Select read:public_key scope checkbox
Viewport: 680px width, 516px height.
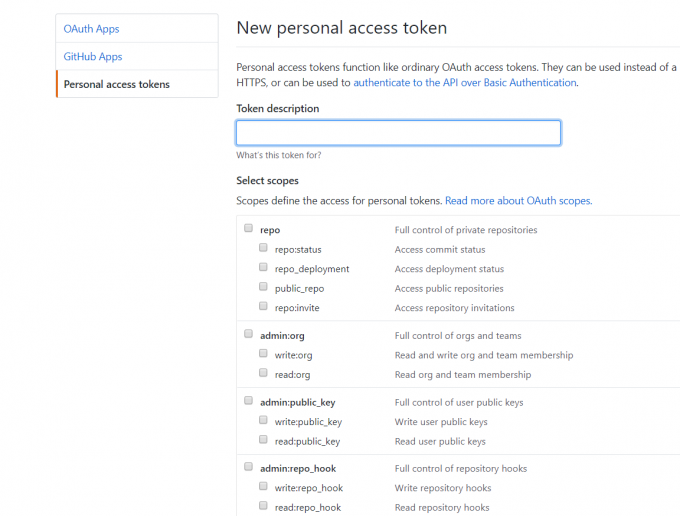click(x=263, y=440)
